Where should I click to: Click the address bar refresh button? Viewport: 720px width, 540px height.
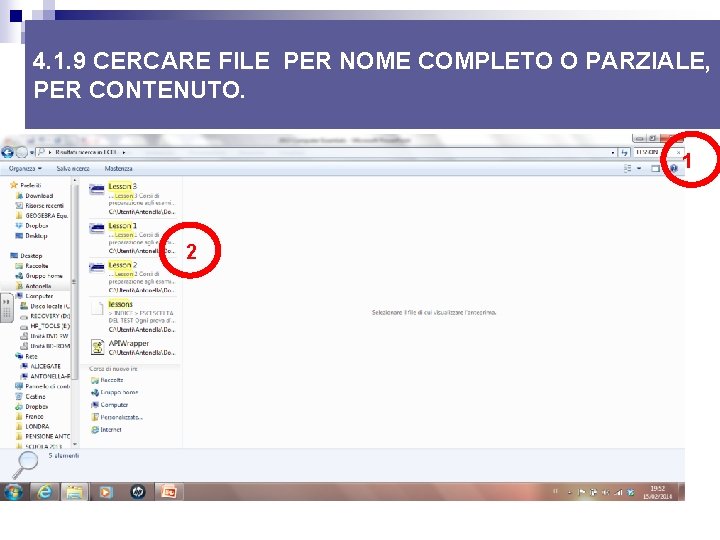[x=624, y=152]
